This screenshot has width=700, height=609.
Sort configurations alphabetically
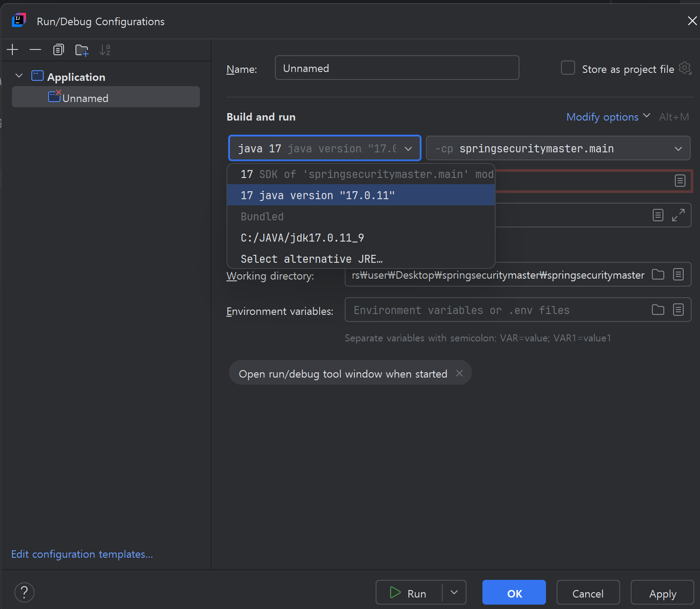click(x=105, y=50)
